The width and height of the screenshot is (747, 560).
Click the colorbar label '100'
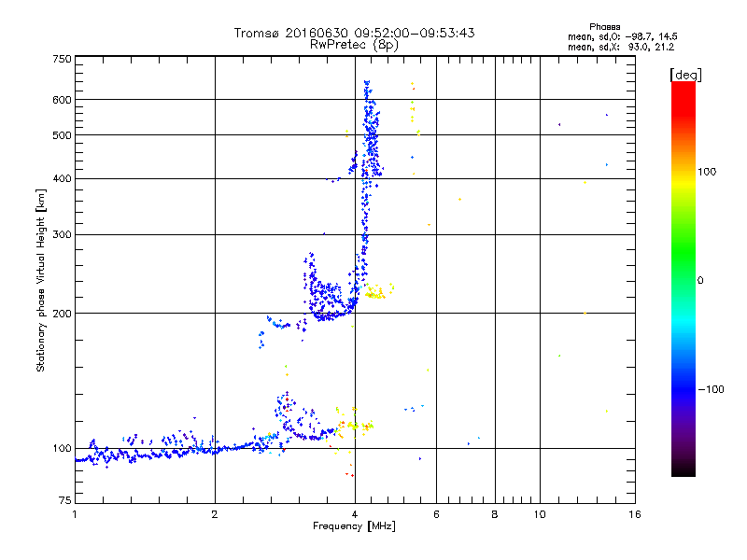pos(707,172)
